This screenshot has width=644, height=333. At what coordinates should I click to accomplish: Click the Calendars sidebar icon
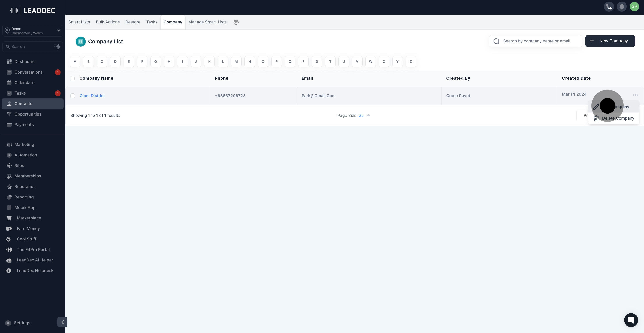point(9,83)
